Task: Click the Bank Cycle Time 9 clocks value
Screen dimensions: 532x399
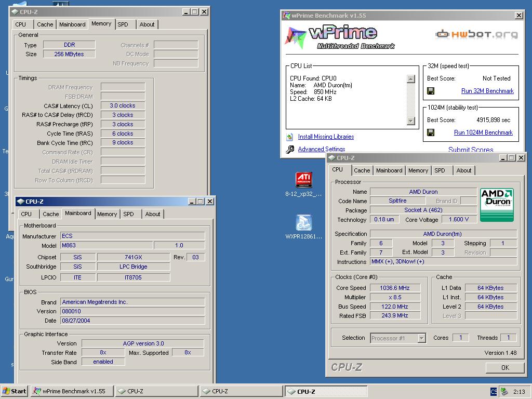Action: (123, 142)
